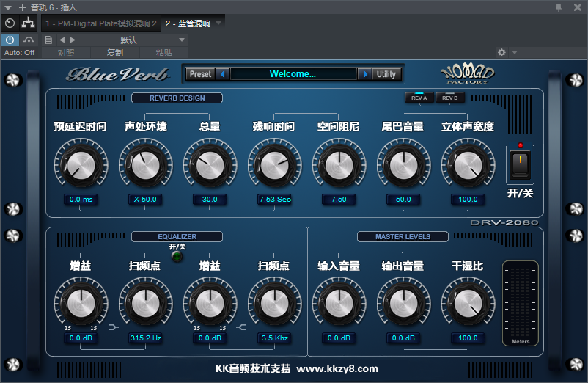Click the low shelf filter icon

pos(113,327)
